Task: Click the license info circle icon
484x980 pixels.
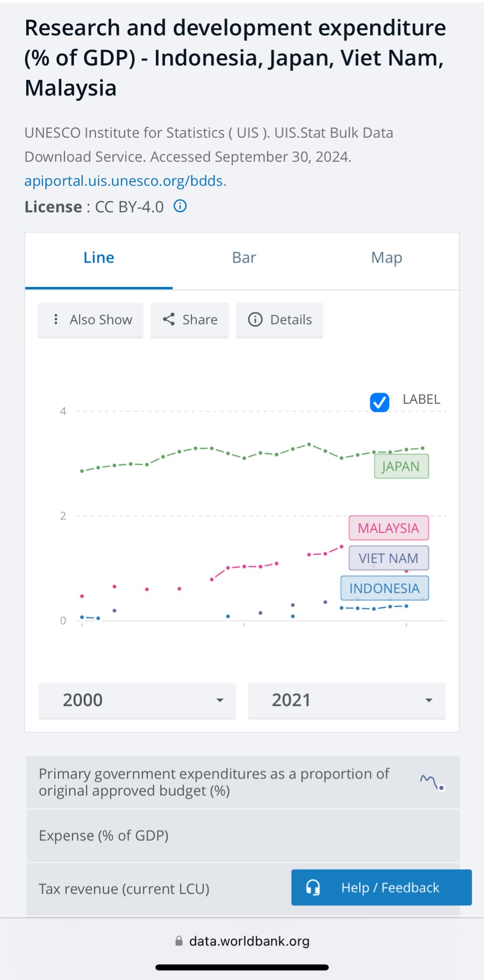Action: pos(180,206)
